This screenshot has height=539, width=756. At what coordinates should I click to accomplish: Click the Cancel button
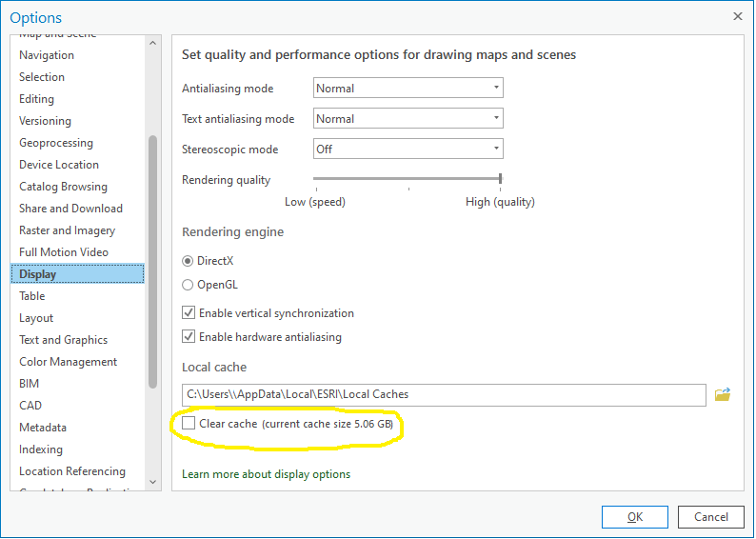pyautogui.click(x=711, y=517)
